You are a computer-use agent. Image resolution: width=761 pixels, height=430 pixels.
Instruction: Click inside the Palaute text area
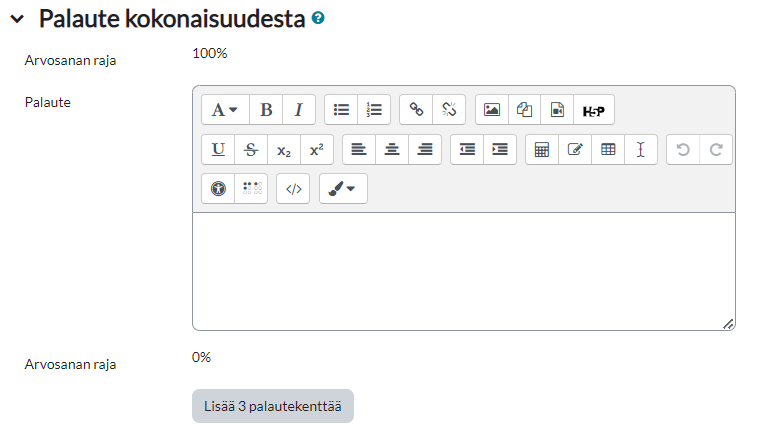(463, 271)
